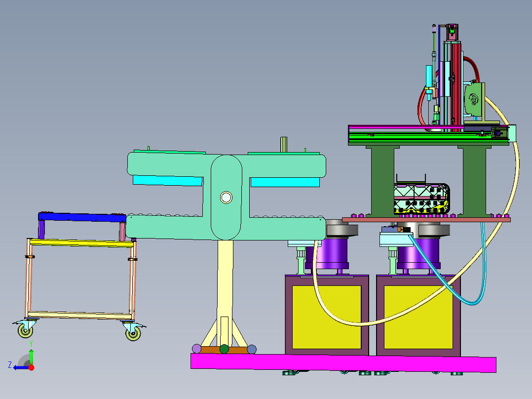
Task: Pick the cart's left caster wheel
Action: [25, 330]
